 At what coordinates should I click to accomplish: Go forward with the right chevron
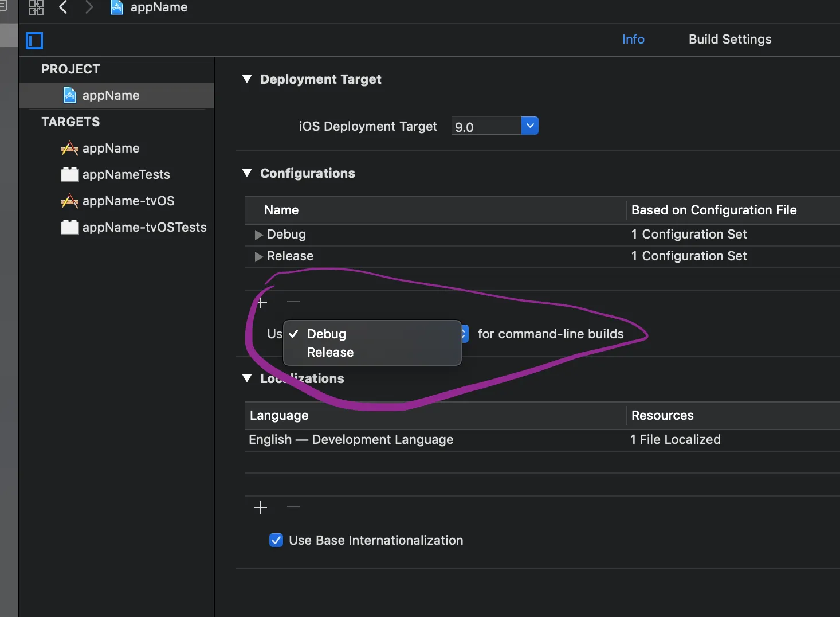click(x=89, y=7)
